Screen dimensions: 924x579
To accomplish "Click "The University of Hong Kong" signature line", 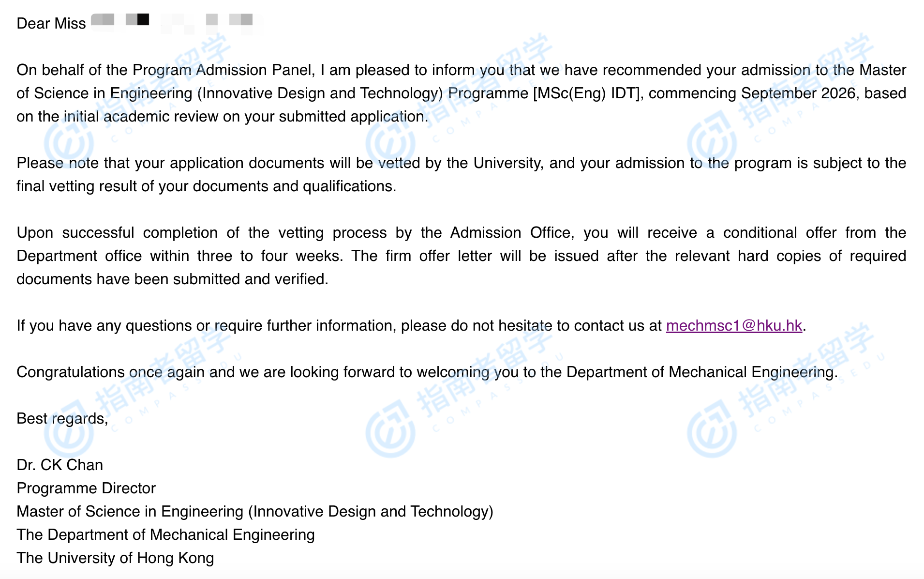I will click(115, 558).
